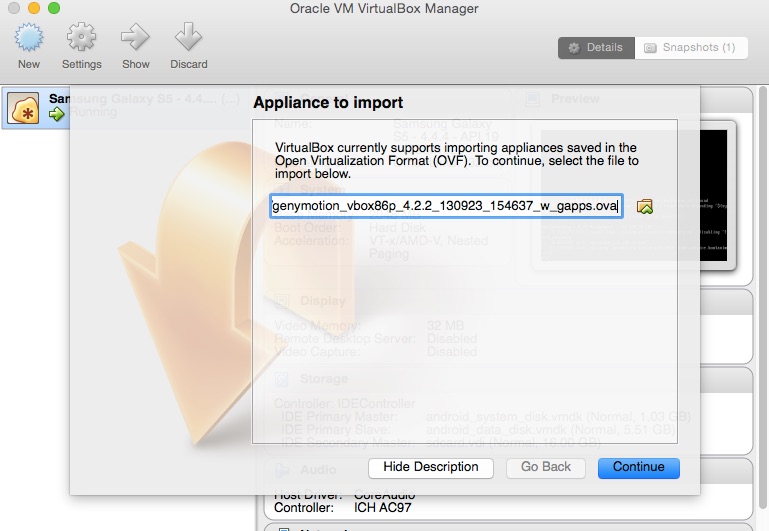Click the 'Appliance to import' heading

click(328, 102)
